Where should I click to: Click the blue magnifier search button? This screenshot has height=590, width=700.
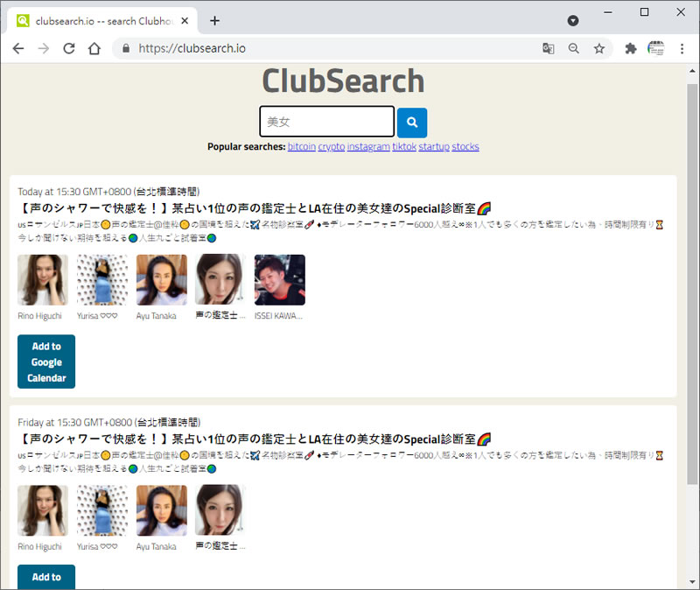[412, 123]
